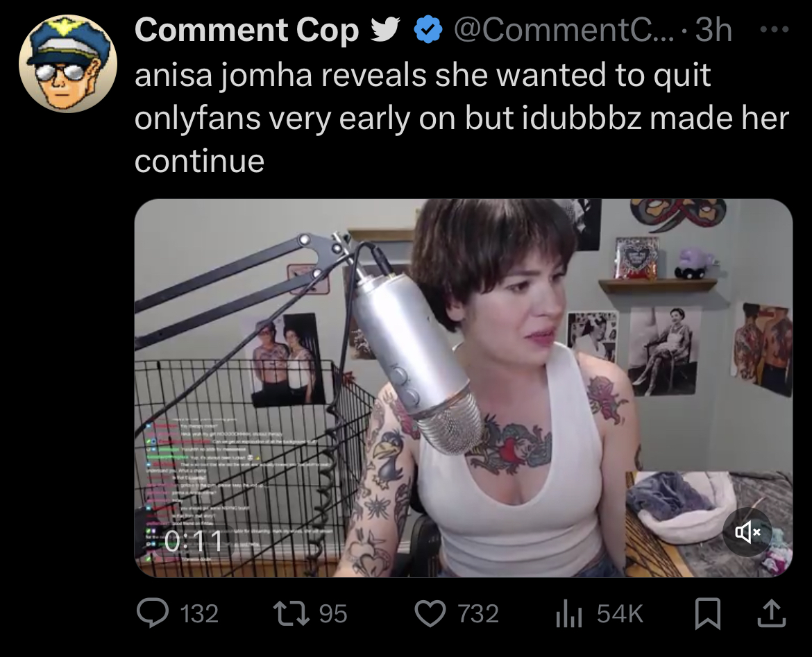Open Comment Cop's profile avatar
Screen dimensions: 812x657
[x=68, y=64]
